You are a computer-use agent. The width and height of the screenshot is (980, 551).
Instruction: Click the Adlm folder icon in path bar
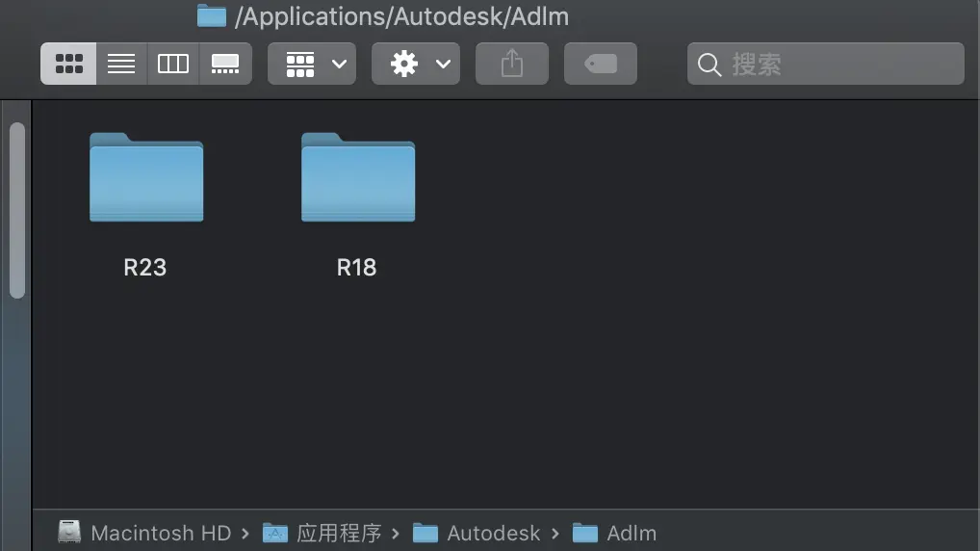(585, 533)
